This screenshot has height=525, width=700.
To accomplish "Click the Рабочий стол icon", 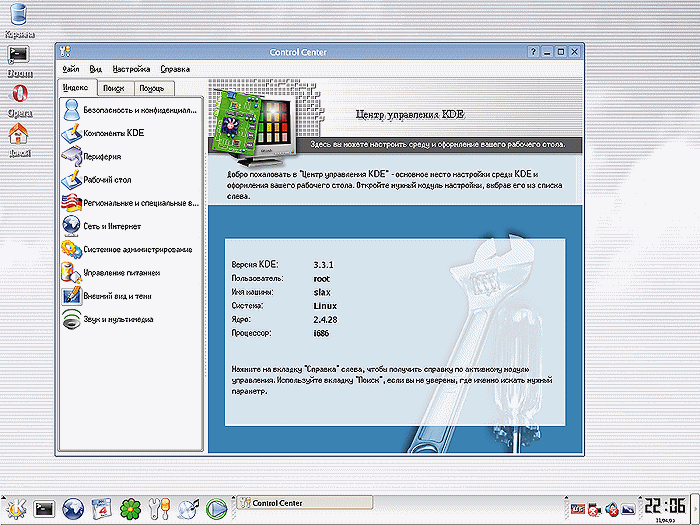I will coord(71,179).
